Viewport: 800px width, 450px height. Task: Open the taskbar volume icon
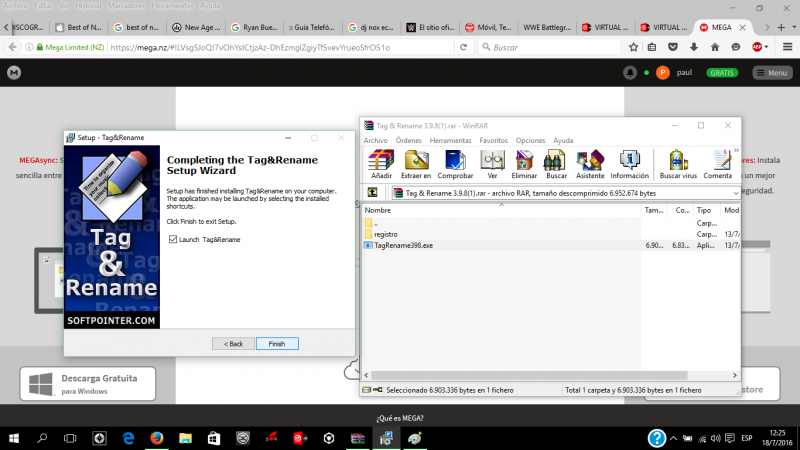[715, 438]
